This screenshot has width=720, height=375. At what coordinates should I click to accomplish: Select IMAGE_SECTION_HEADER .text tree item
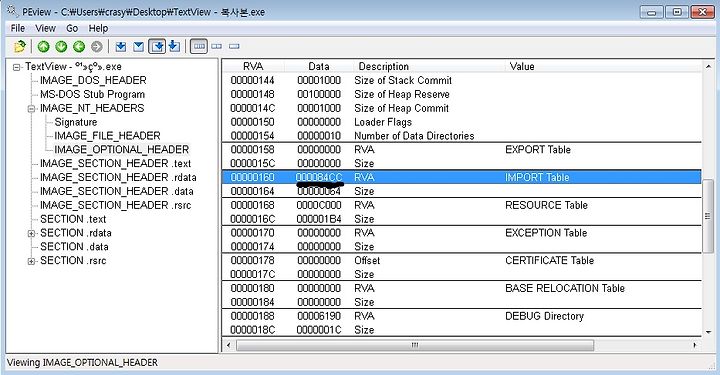pos(115,163)
